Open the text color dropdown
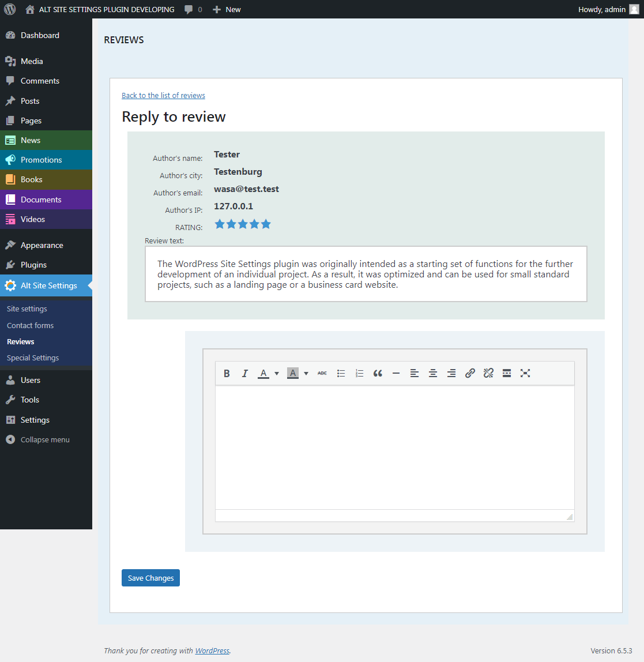Viewport: 644px width, 662px height. 276,373
